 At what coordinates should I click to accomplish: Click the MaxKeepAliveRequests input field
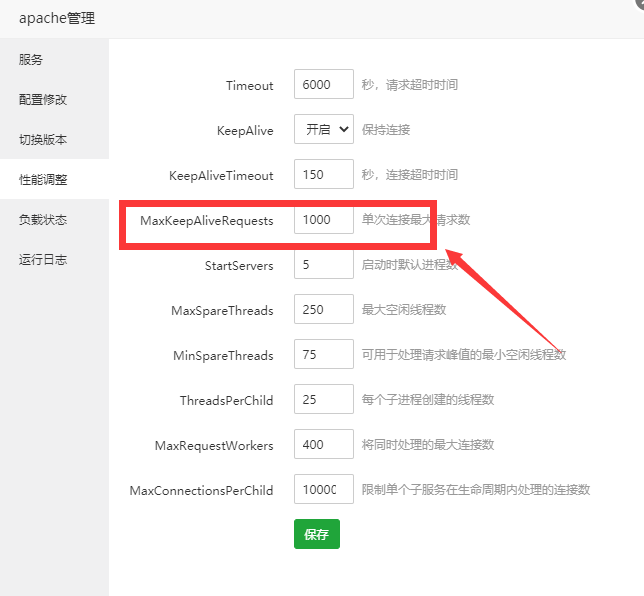pos(323,220)
